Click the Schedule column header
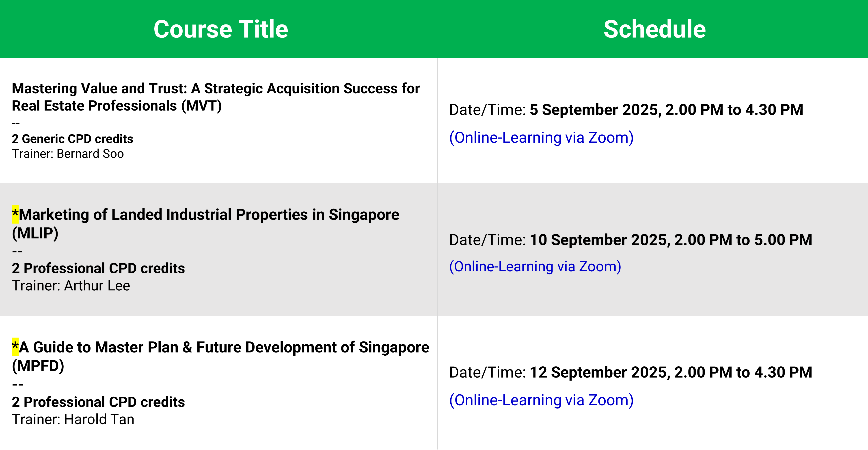Image resolution: width=868 pixels, height=450 pixels. coord(654,29)
